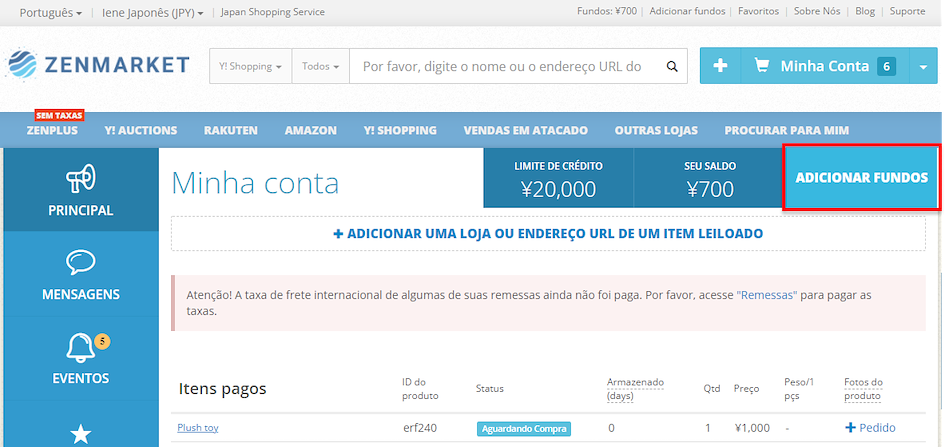Image resolution: width=945 pixels, height=447 pixels.
Task: Open the Todos category dropdown
Action: (320, 67)
